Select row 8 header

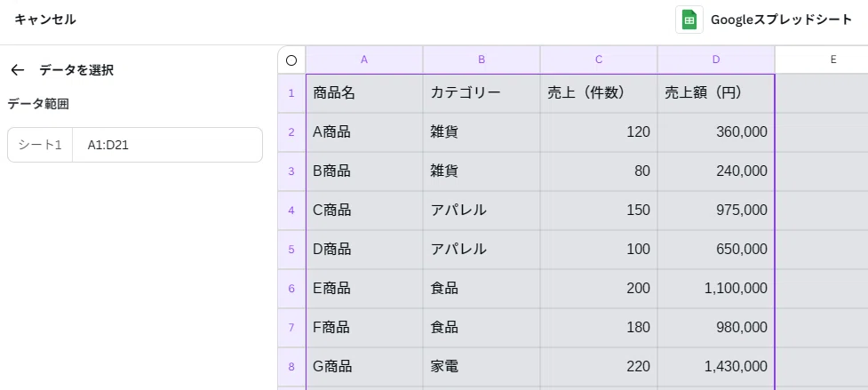click(291, 367)
